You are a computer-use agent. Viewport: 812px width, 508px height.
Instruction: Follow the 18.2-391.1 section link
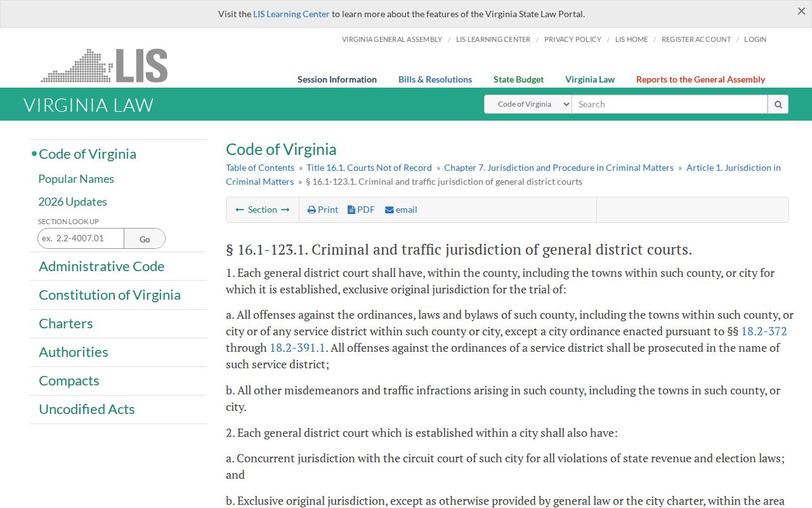point(298,347)
